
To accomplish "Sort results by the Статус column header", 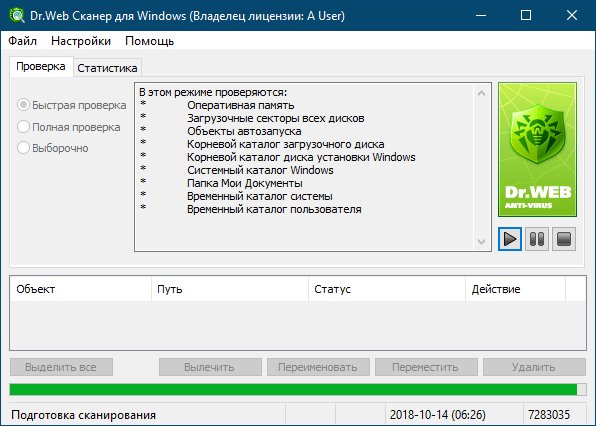I will [387, 289].
